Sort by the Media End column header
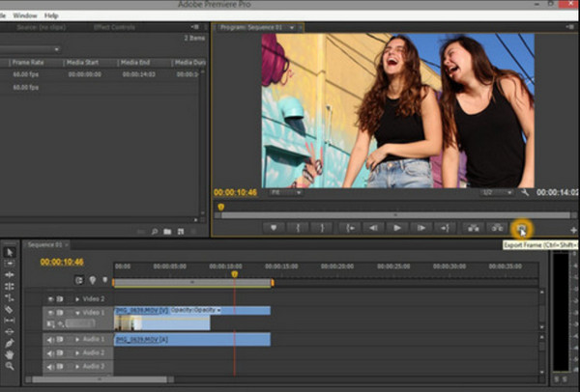The height and width of the screenshot is (392, 580). 135,63
